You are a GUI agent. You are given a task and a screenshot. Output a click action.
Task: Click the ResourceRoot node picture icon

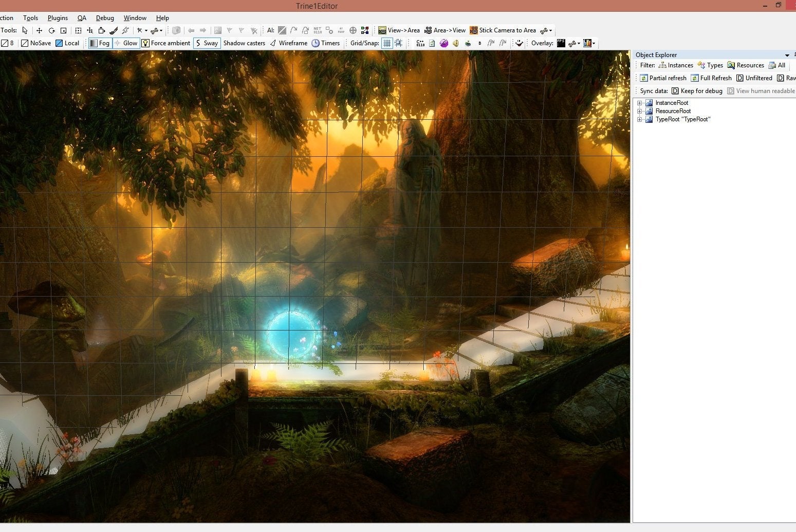649,111
